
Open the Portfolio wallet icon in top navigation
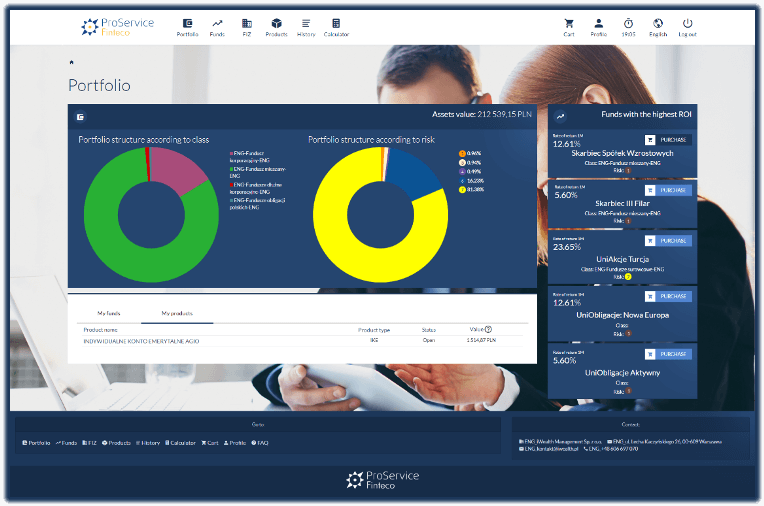187,24
